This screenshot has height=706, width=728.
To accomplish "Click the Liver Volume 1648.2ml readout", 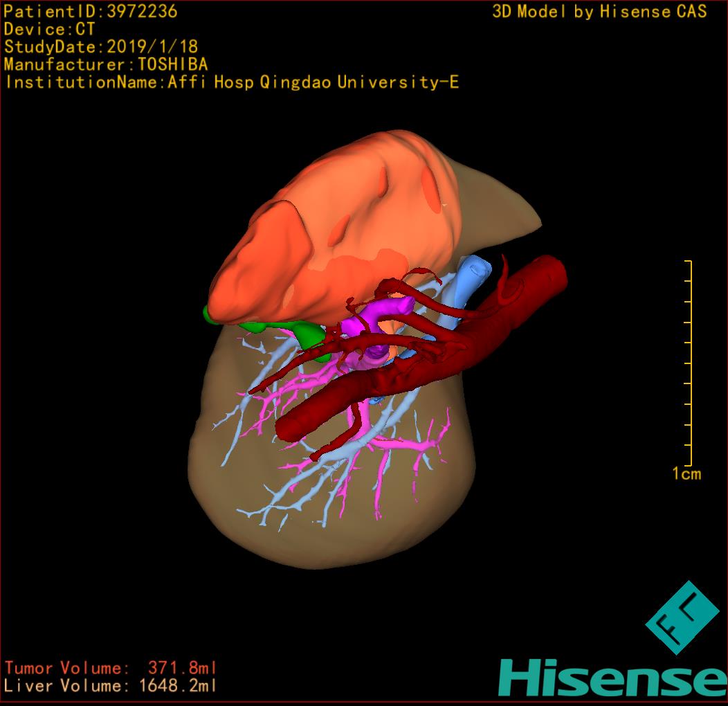I will pos(111,686).
